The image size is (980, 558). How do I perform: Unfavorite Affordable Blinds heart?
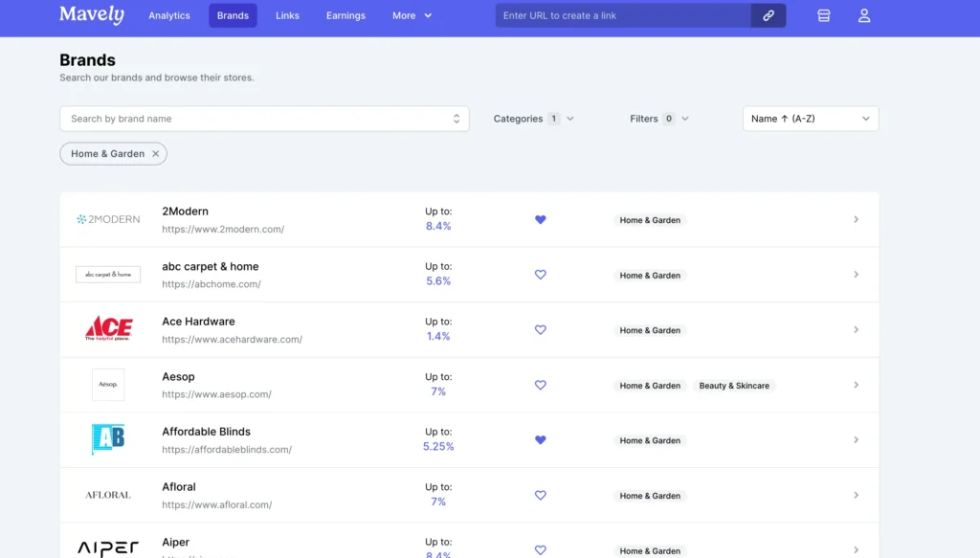541,440
